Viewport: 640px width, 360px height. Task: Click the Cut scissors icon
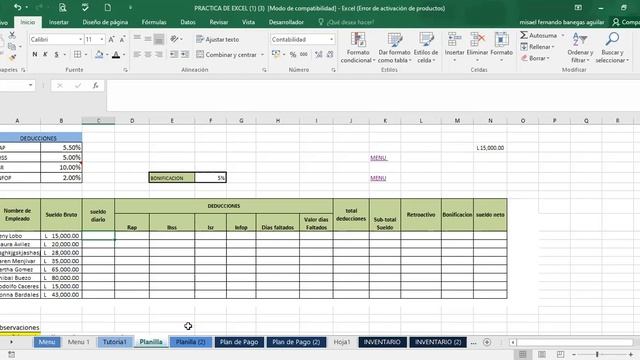pyautogui.click(x=12, y=36)
